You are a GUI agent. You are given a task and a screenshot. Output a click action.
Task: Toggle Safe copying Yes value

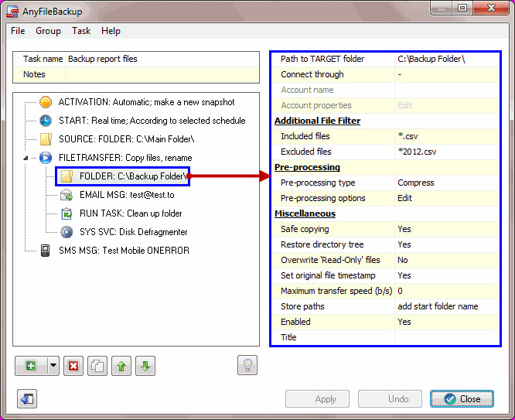(447, 229)
